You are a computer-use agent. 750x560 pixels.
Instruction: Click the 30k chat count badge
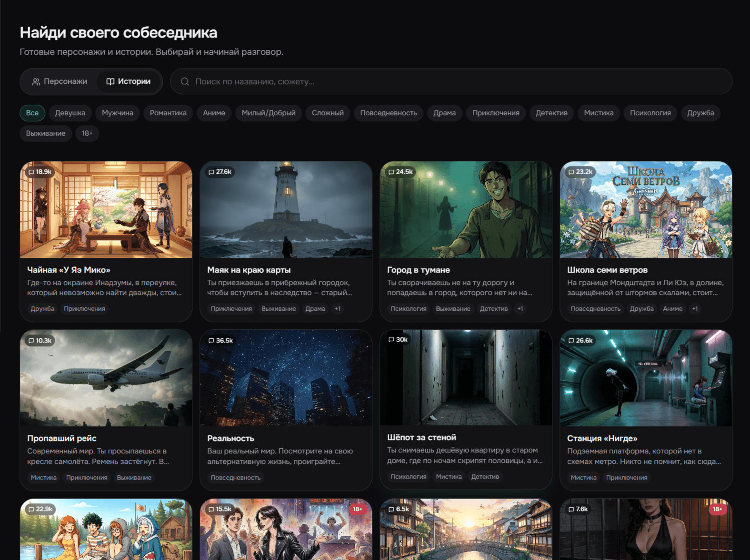pos(398,340)
